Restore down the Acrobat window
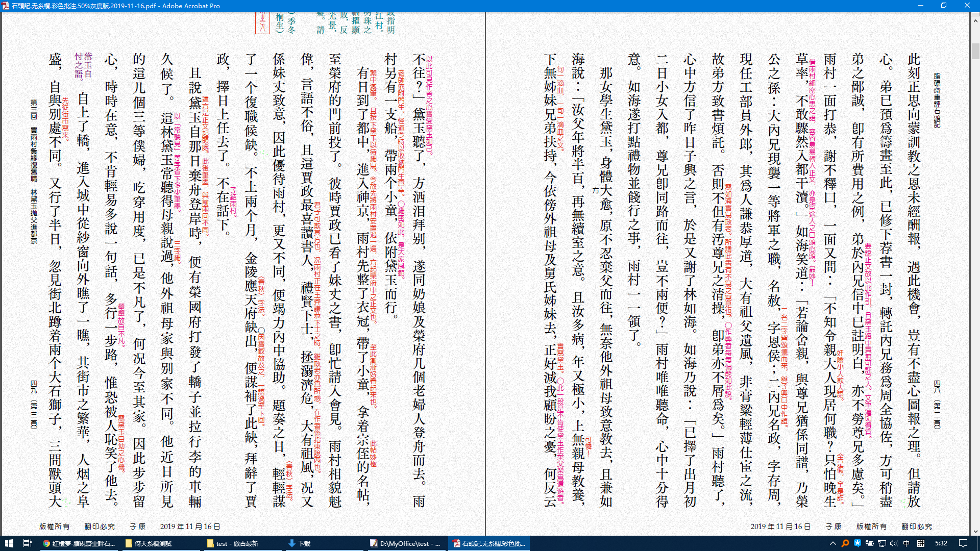980x551 pixels. [x=944, y=6]
